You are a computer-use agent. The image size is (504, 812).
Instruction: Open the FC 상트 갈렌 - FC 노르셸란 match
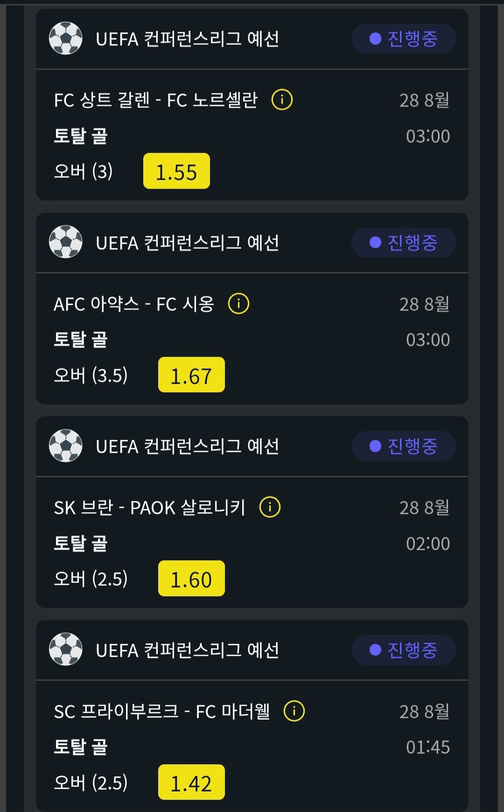155,100
